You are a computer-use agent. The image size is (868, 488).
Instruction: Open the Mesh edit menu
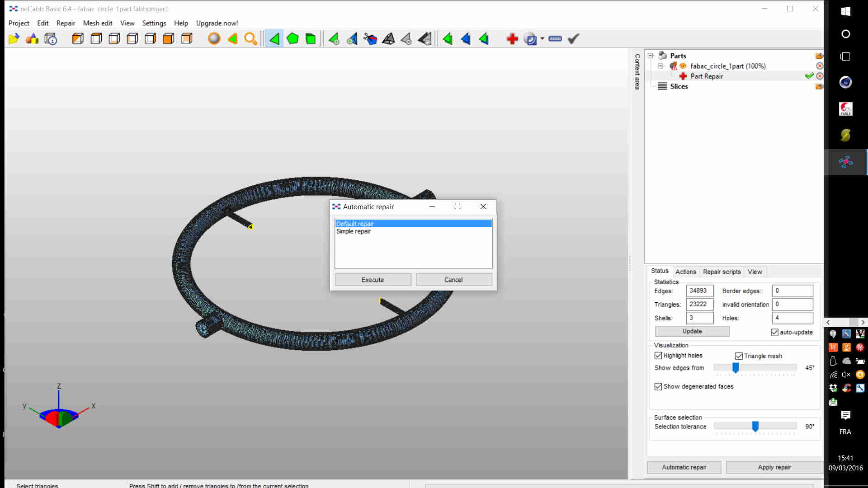97,23
